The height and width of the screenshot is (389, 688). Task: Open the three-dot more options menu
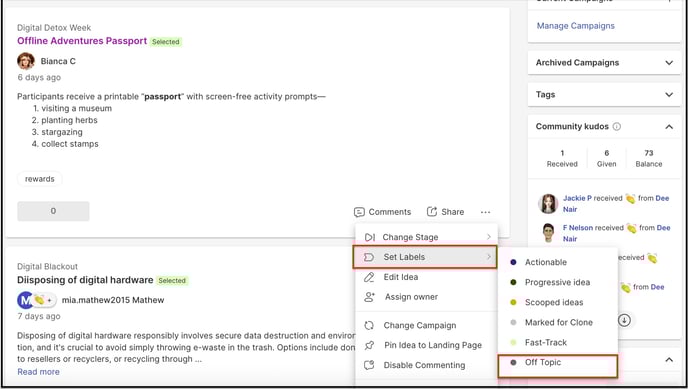485,212
